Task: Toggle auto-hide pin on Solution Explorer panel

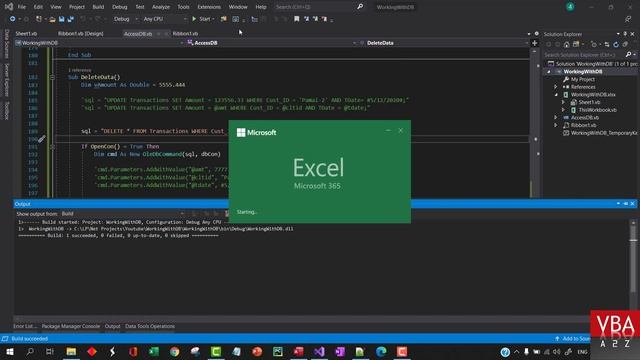Action: [625, 34]
